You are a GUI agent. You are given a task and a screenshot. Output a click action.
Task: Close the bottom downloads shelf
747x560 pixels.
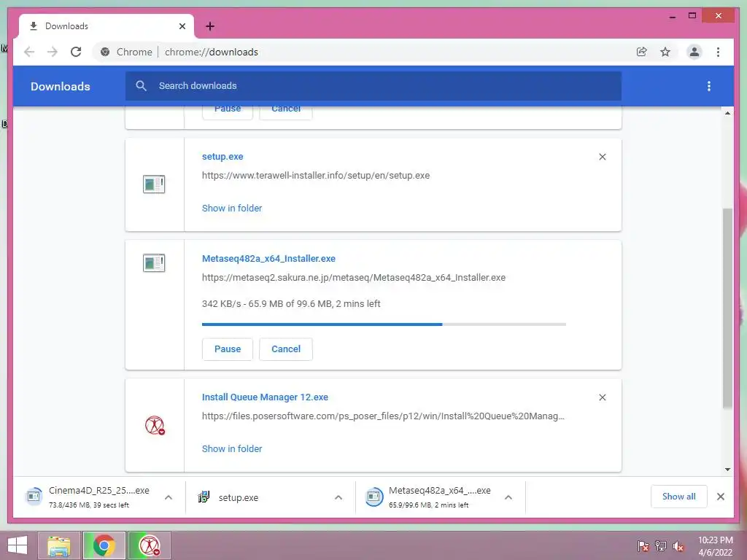(720, 497)
